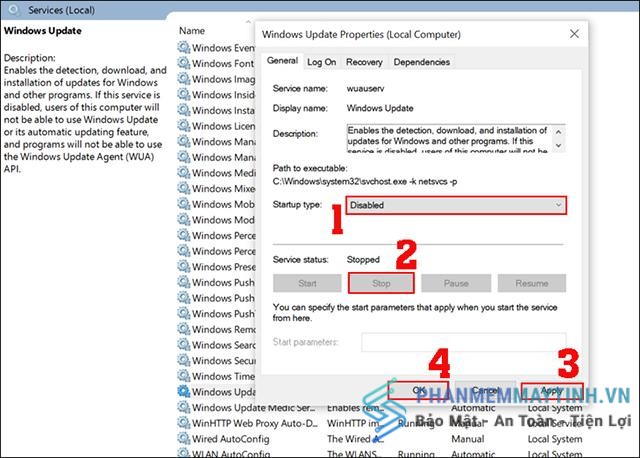The width and height of the screenshot is (640, 458).
Task: Click the gear icon beside Windows Prese service
Action: click(184, 267)
